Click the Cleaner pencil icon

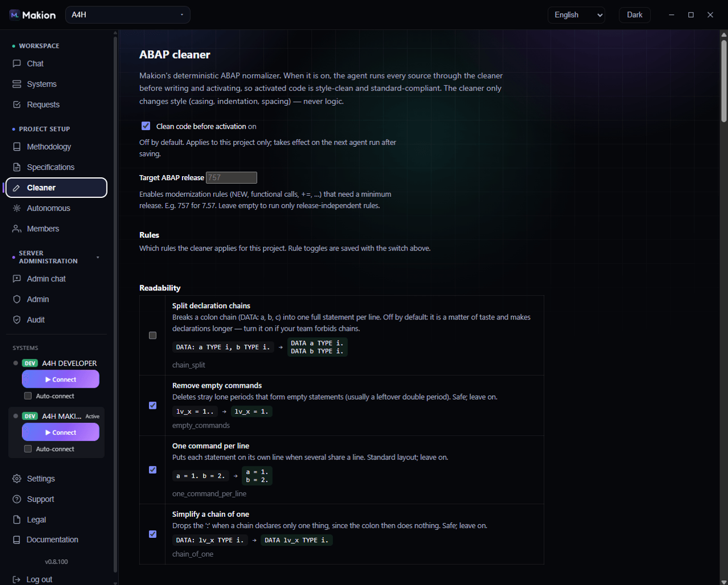(x=17, y=188)
